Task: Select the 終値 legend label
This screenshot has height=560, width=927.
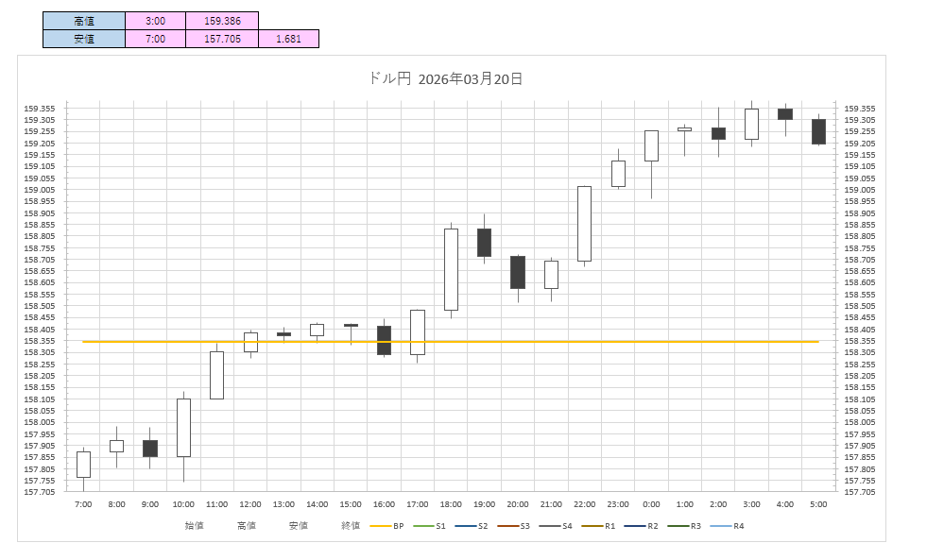Action: (x=351, y=526)
